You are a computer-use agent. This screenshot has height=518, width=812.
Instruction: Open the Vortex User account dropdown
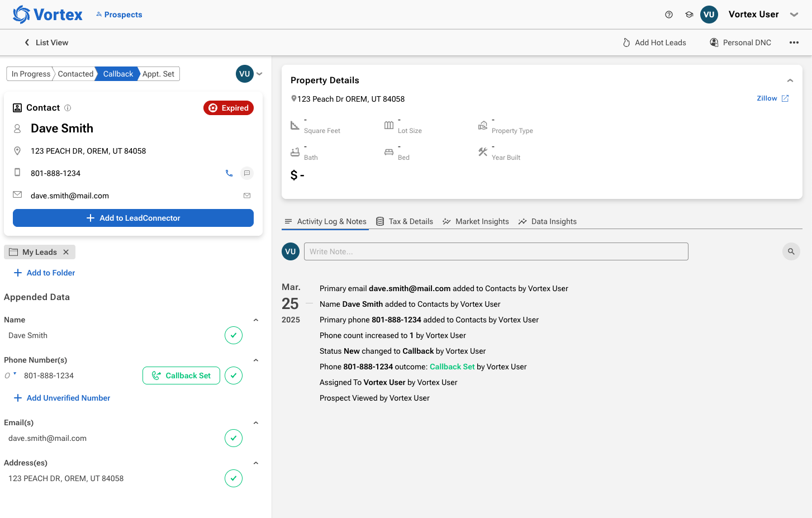point(794,15)
